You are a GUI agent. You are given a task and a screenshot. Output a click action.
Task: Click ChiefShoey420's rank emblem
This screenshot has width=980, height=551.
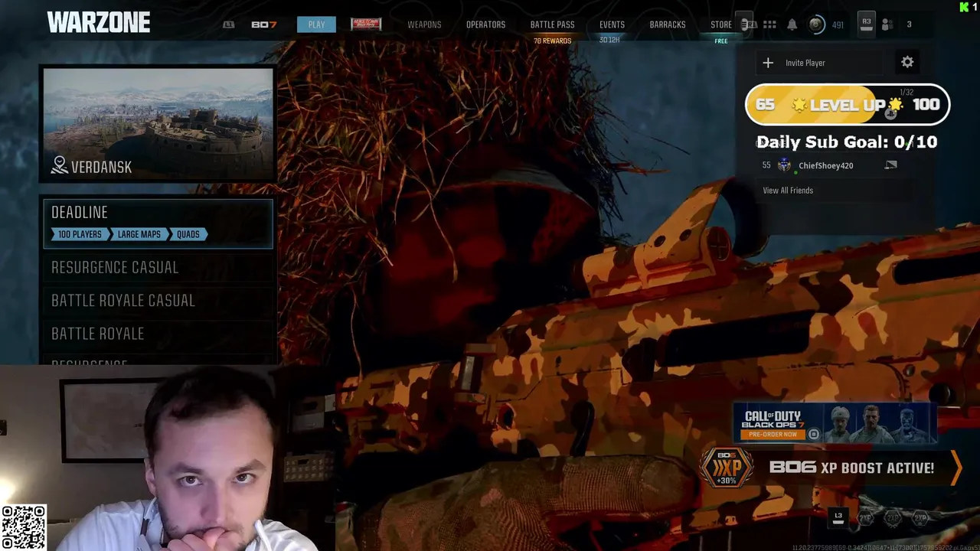784,165
